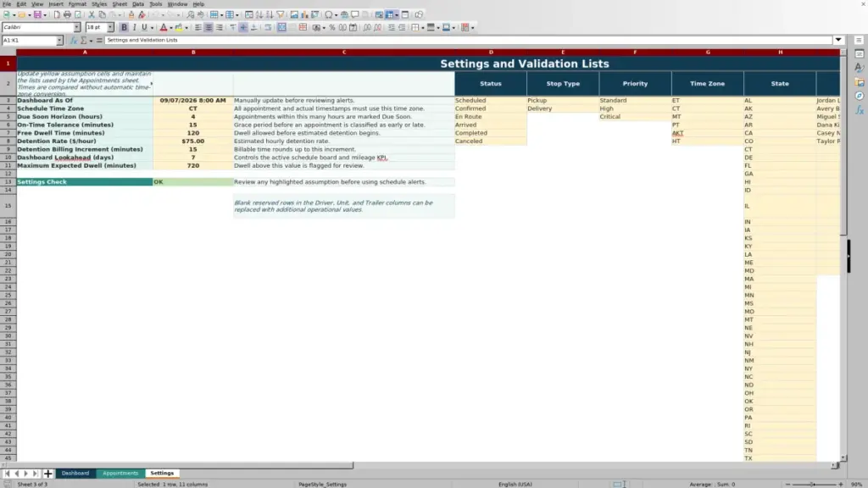Open the Borders dropdown arrow
This screenshot has height=488, width=868.
423,28
